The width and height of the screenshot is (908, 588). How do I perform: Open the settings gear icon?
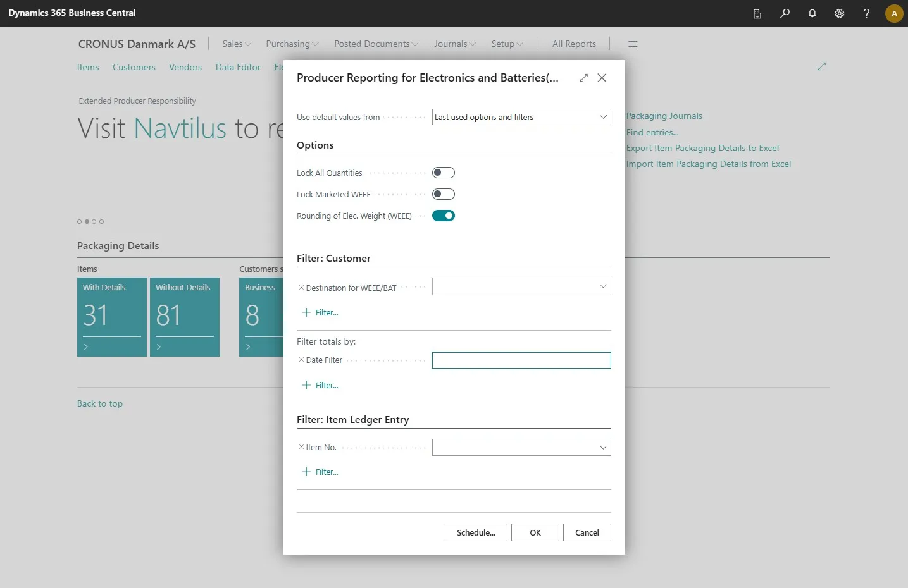click(x=840, y=13)
